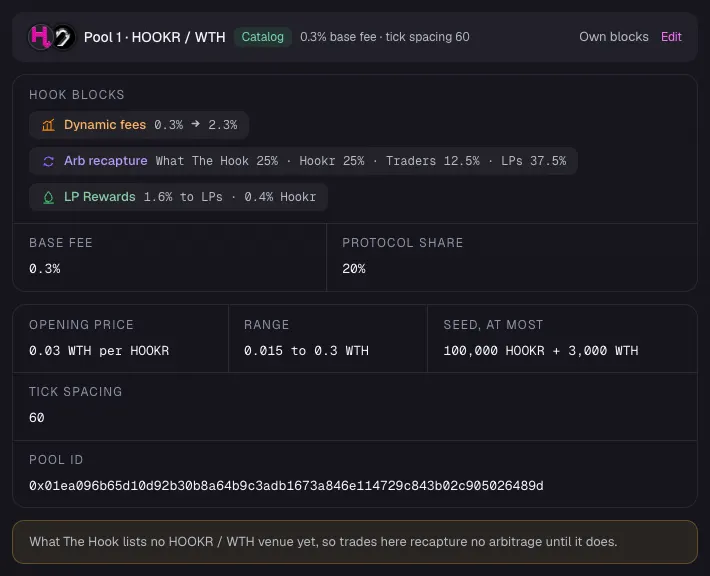The width and height of the screenshot is (710, 576).
Task: Click the What The Hook 25% split text
Action: coord(217,161)
